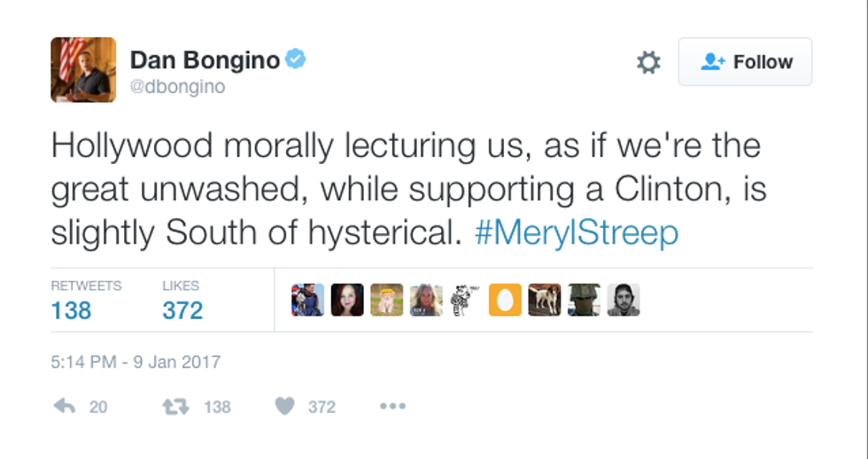Open the 5:14 PM - 9 Jan 2017 timestamp

tap(136, 362)
